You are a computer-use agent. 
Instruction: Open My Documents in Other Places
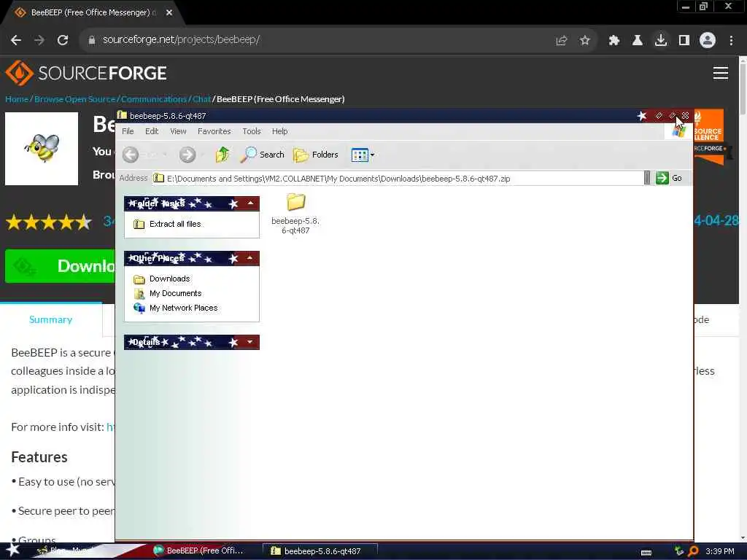(x=175, y=293)
